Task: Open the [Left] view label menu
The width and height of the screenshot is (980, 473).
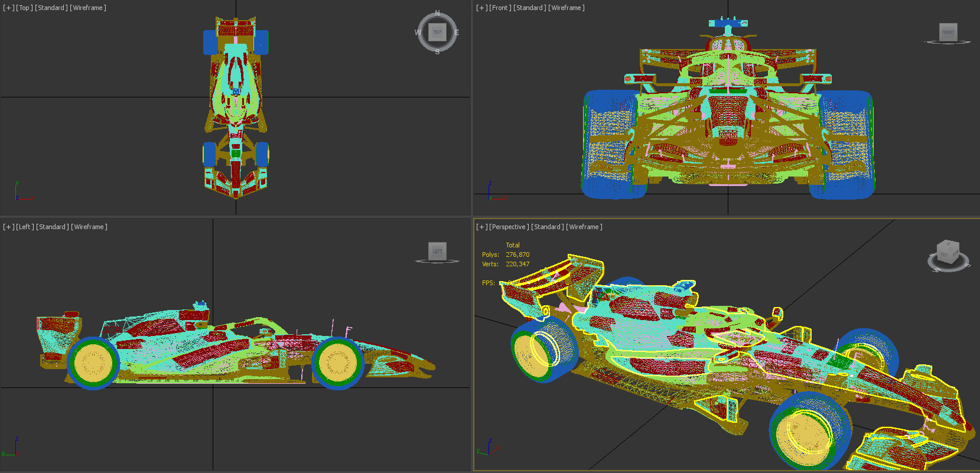Action: pyautogui.click(x=25, y=227)
